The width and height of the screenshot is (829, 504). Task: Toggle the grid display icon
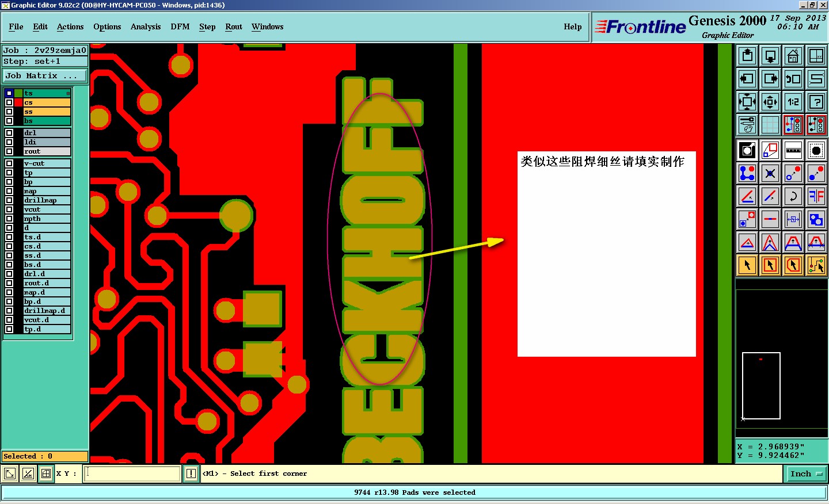click(770, 125)
